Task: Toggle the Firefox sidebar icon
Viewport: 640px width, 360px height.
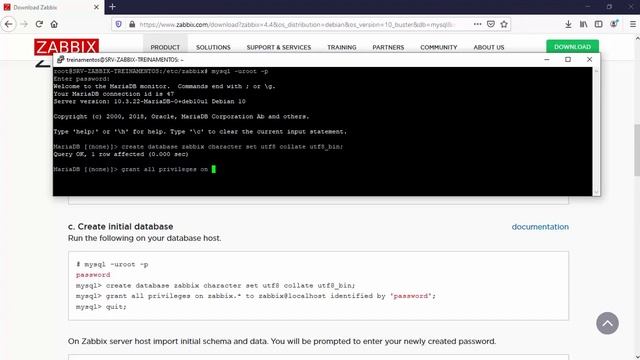Action: click(598, 24)
